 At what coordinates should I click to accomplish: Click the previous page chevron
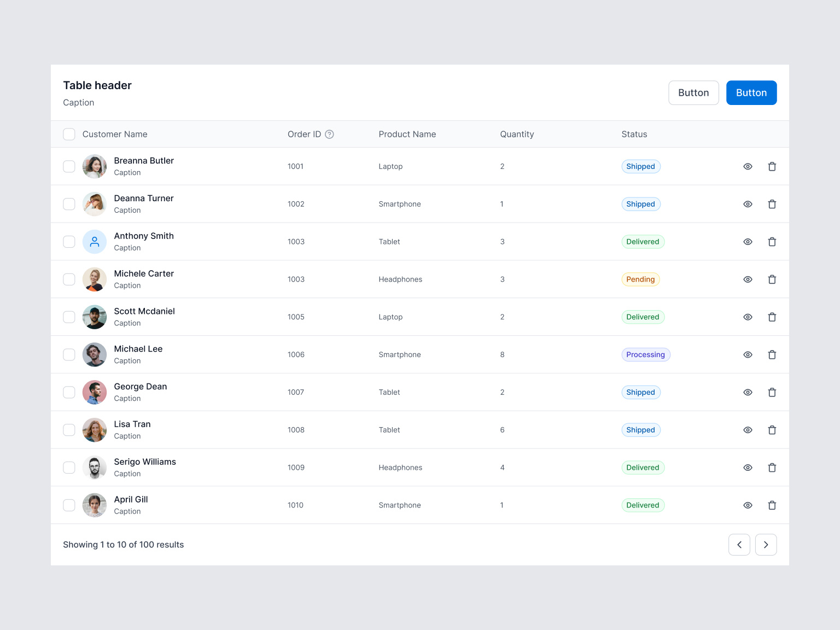tap(739, 545)
